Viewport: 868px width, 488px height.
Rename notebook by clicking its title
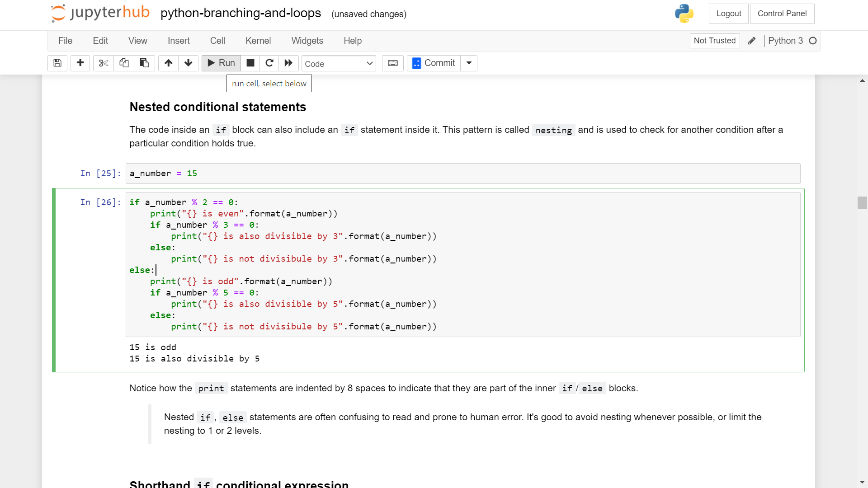240,13
